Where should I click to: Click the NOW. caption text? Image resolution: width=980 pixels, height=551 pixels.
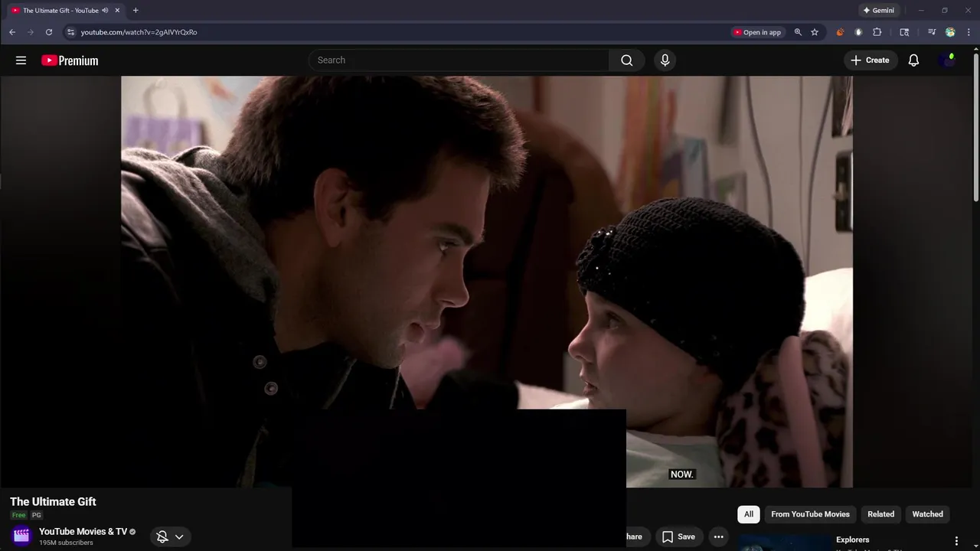pos(681,474)
